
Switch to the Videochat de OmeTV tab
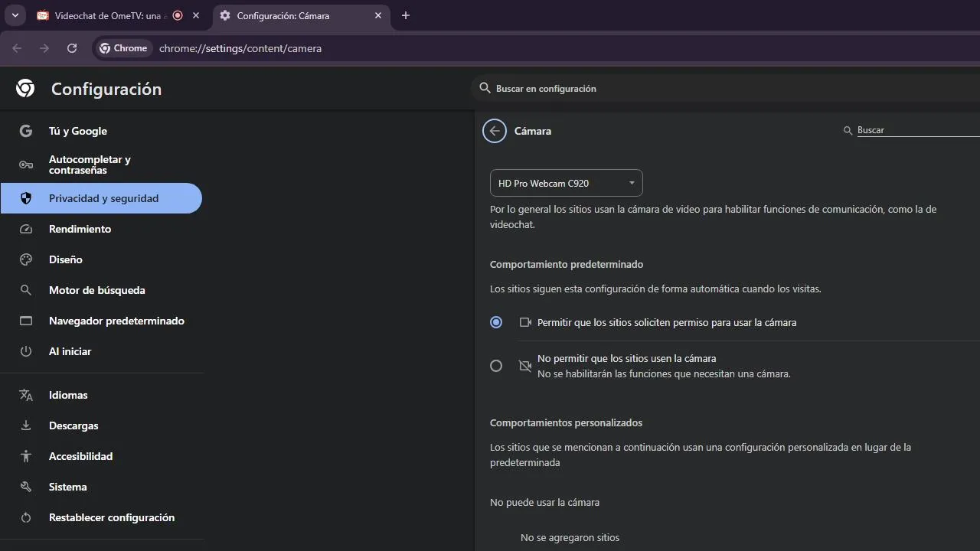(107, 15)
